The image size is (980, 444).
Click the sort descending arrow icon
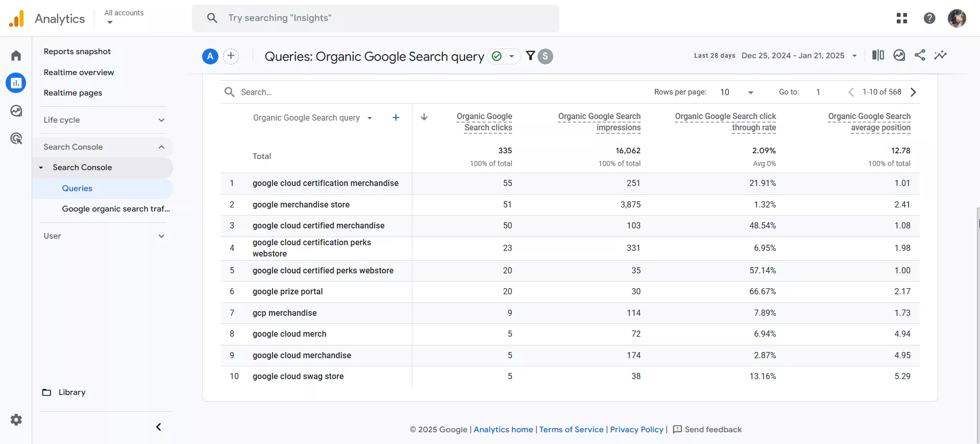pos(424,117)
